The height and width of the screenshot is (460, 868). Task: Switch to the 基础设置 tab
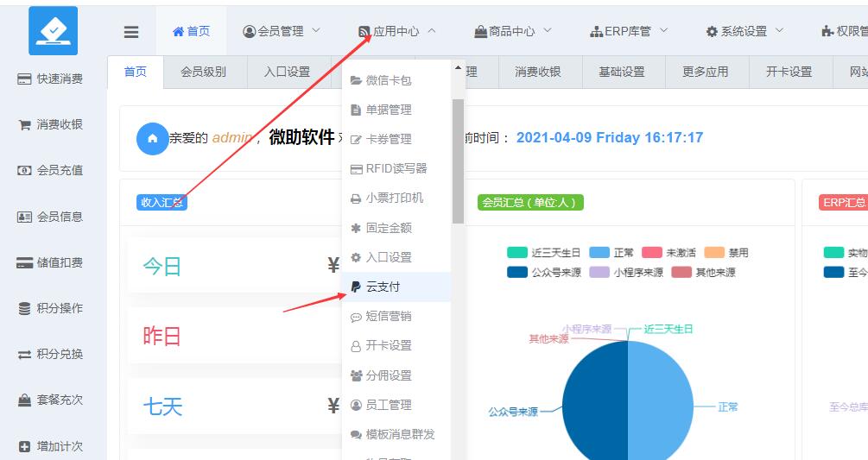[x=621, y=72]
